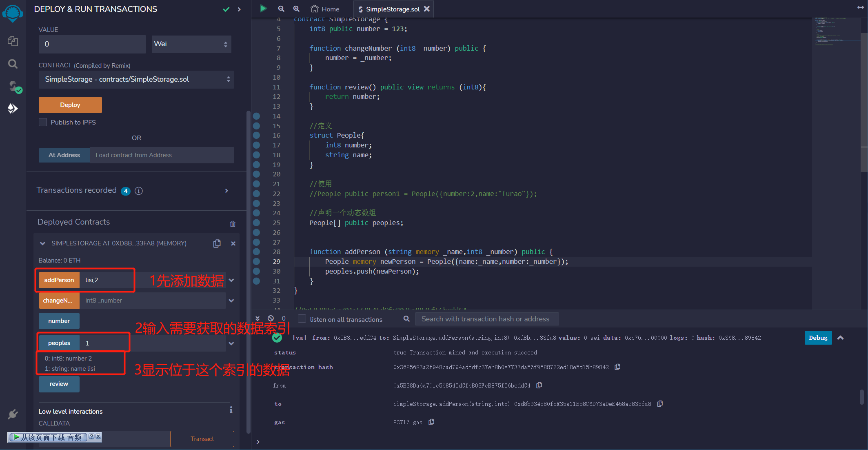Click the zoom out editor icon
The image size is (868, 450).
click(281, 9)
